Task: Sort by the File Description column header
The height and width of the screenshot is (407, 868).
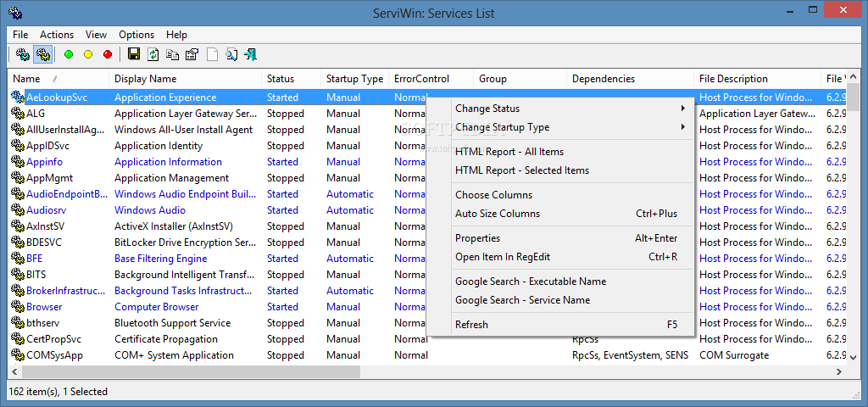Action: (x=757, y=79)
